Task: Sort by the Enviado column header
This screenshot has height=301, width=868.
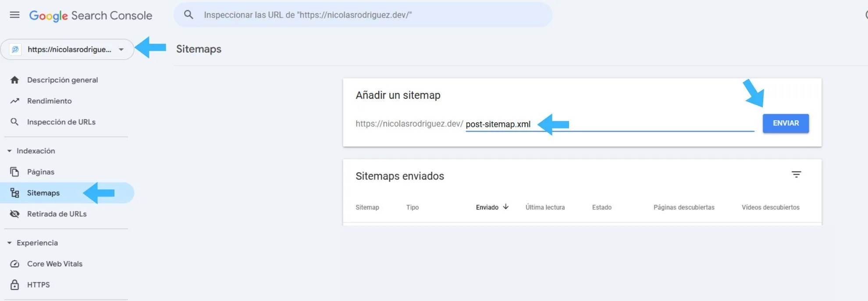Action: coord(487,208)
